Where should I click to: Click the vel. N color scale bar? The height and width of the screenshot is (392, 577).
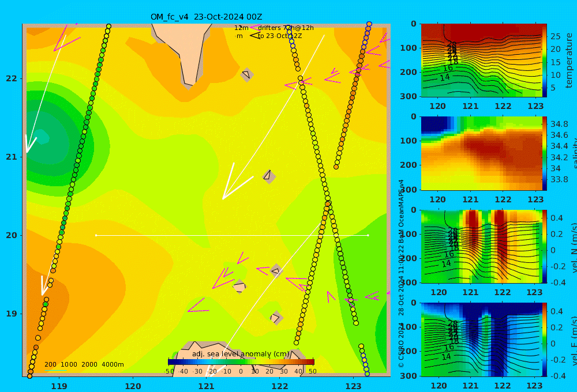click(544, 246)
